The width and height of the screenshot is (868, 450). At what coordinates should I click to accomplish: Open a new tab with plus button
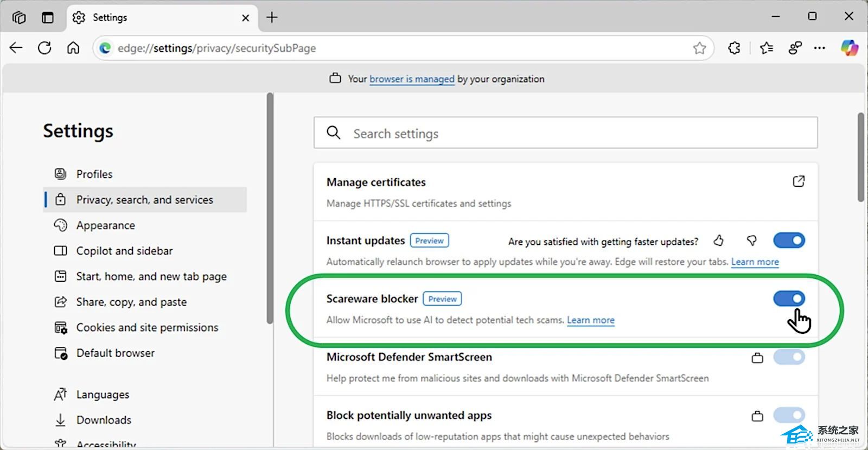pos(272,17)
